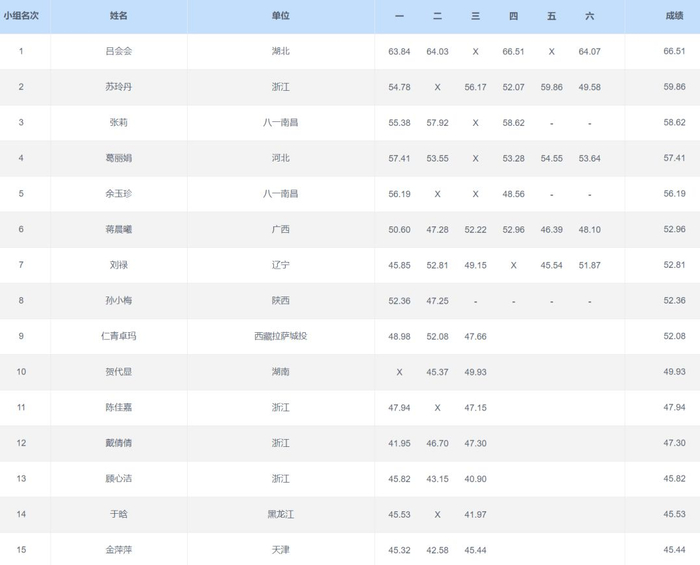Click fourth attempt value 58.62 for 张莉
Screen dimensions: 700x565
pyautogui.click(x=513, y=123)
